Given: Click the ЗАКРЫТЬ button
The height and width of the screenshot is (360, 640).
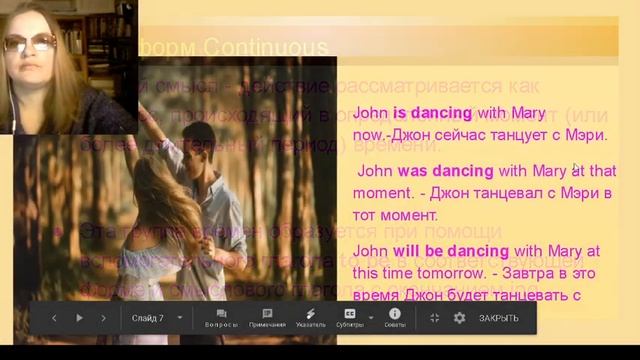Looking at the screenshot, I should [498, 318].
